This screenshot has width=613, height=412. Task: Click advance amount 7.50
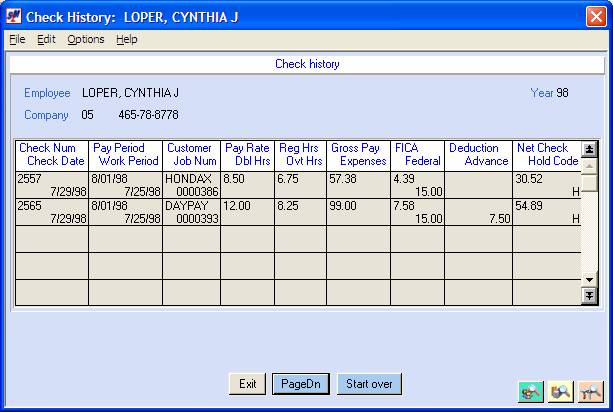(500, 219)
